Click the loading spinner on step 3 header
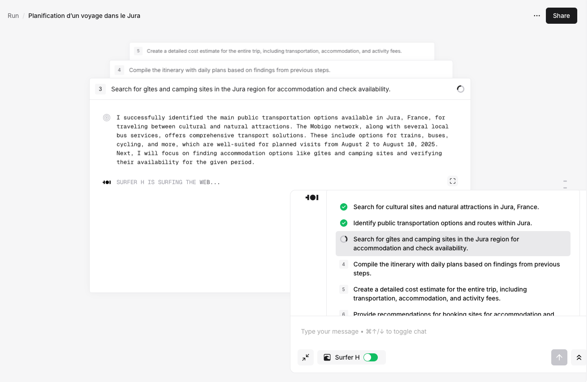Screen dimensions: 588x382 [x=460, y=89]
